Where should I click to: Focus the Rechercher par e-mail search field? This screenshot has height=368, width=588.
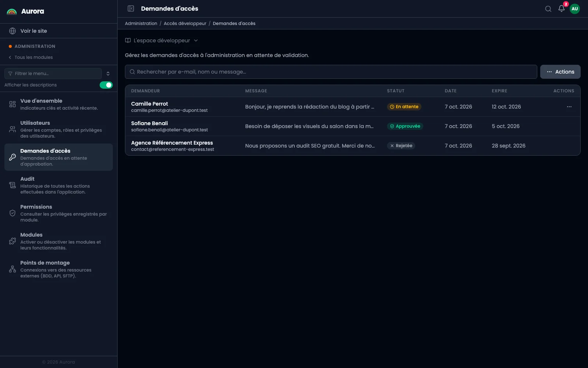[331, 72]
